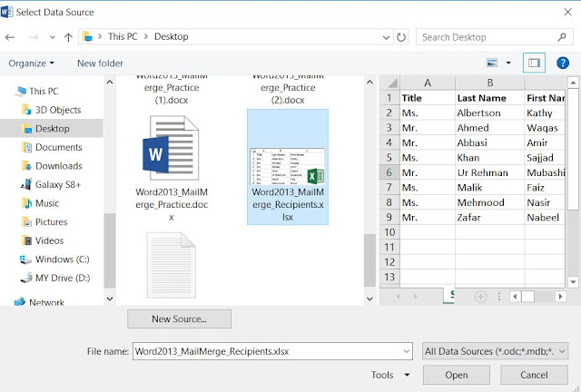Screen dimensions: 581x392
Task: Click the search magnifier icon
Action: coord(562,37)
